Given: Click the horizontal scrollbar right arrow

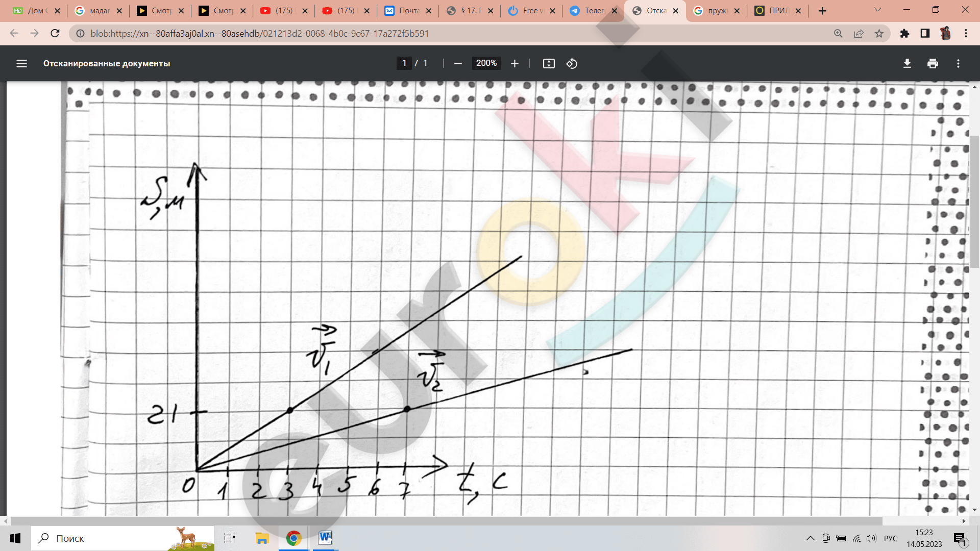Looking at the screenshot, I should (964, 521).
